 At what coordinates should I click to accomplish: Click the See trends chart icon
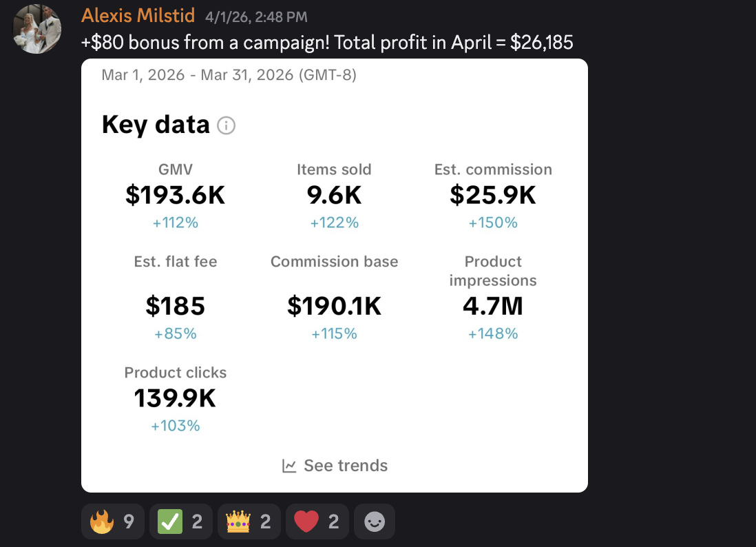point(288,466)
